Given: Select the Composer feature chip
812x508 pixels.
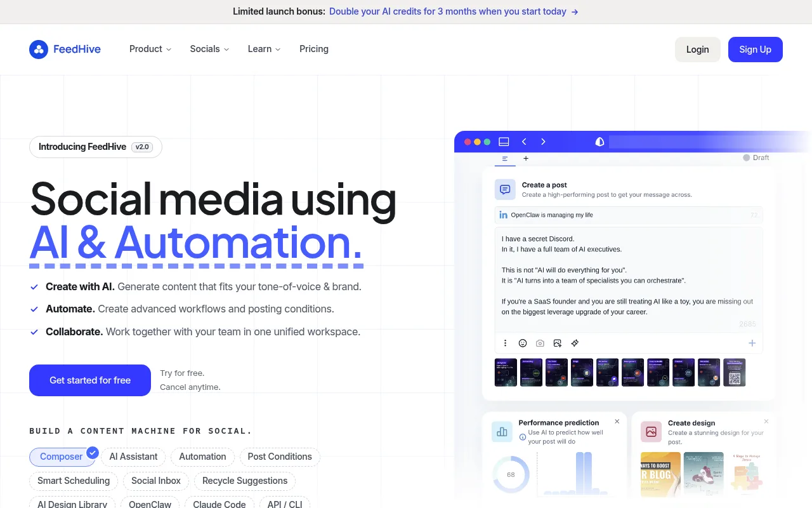Looking at the screenshot, I should tap(63, 457).
